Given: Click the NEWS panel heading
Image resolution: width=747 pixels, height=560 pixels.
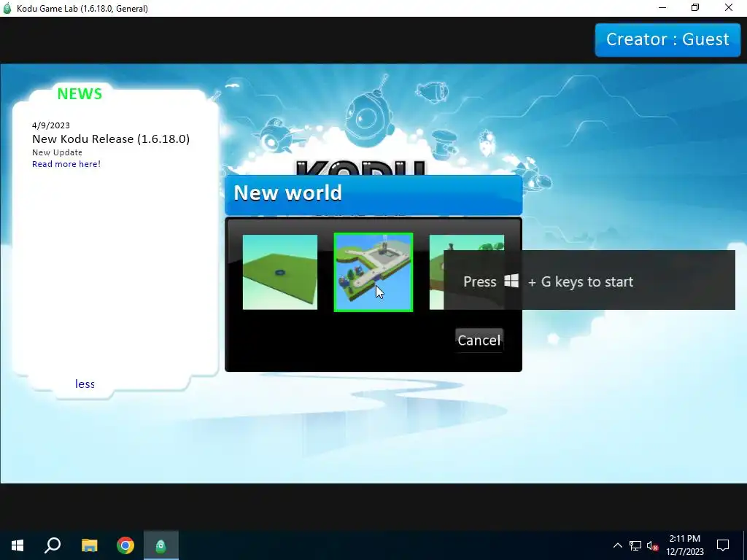Looking at the screenshot, I should 80,94.
